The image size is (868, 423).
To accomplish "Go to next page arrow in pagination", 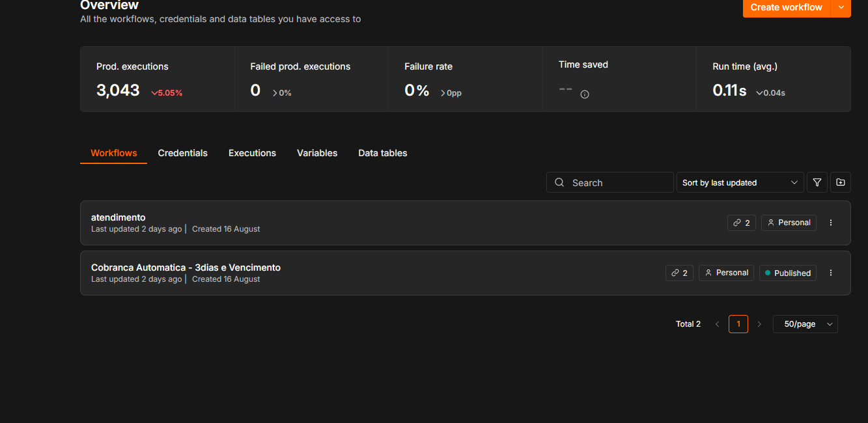I will click(759, 324).
